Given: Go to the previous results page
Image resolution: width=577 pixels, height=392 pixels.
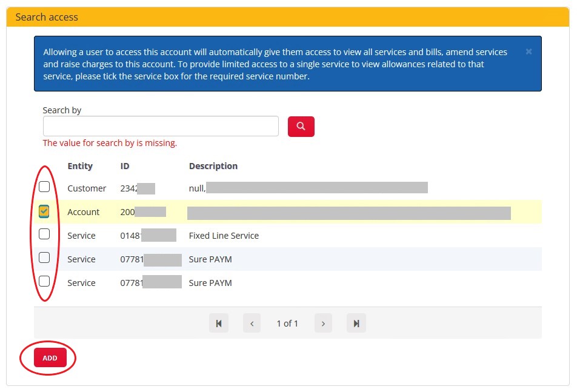Looking at the screenshot, I should 252,324.
